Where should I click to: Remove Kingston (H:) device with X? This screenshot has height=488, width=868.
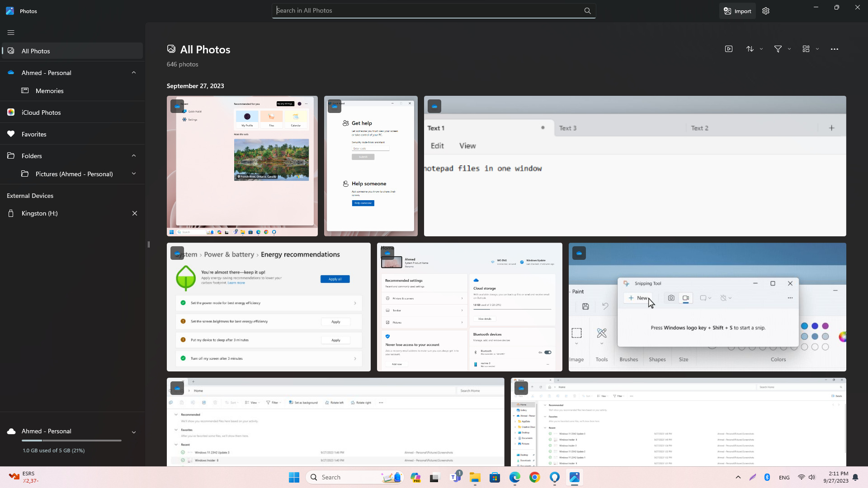pyautogui.click(x=135, y=213)
